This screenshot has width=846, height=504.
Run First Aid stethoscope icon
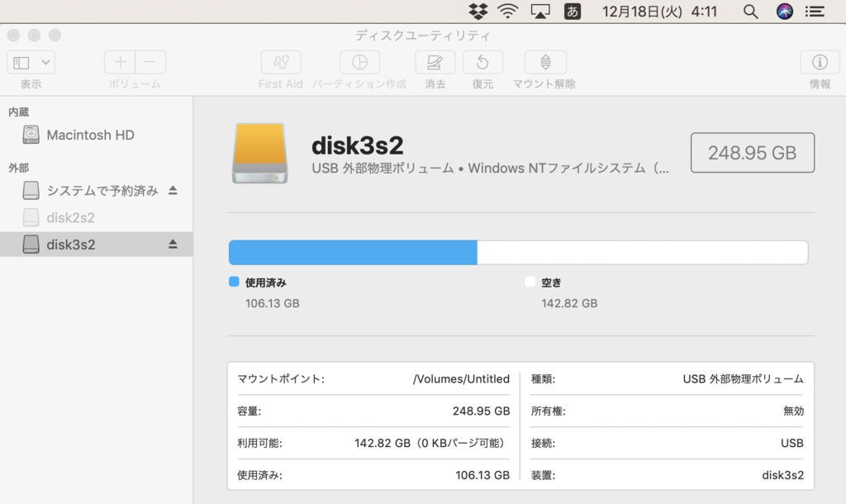[x=281, y=63]
